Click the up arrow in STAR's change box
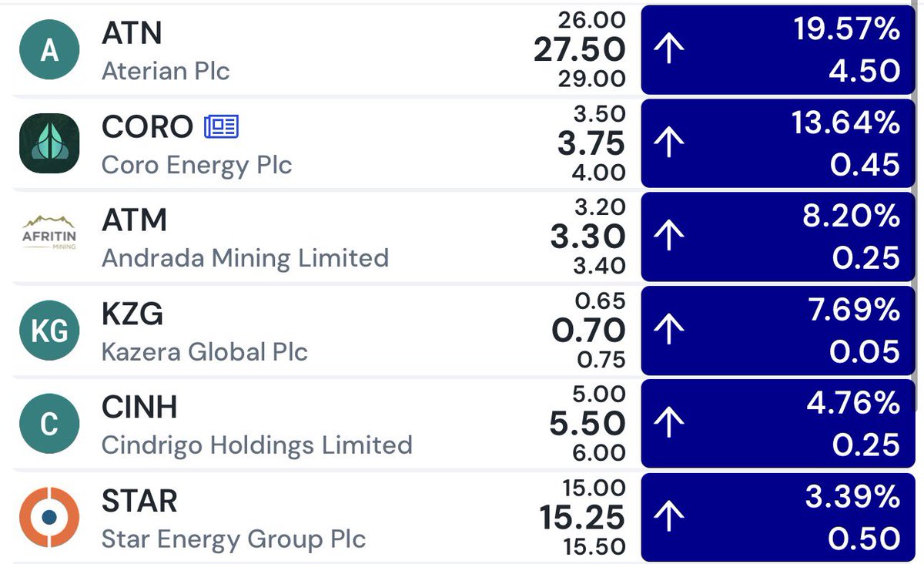924x564 pixels. [x=669, y=517]
